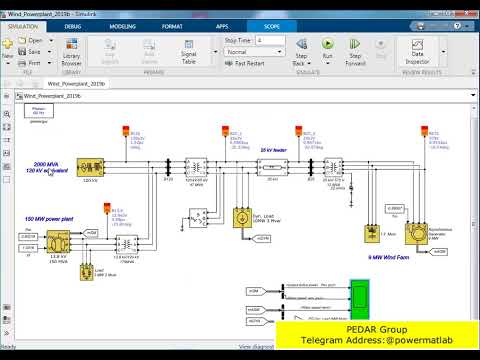Expand the Review Results gallery arrow

point(443,52)
